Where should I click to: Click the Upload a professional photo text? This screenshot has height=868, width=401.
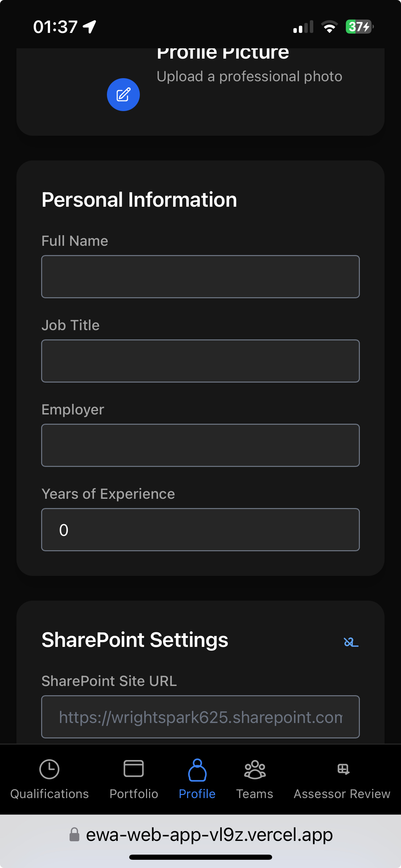pos(250,76)
